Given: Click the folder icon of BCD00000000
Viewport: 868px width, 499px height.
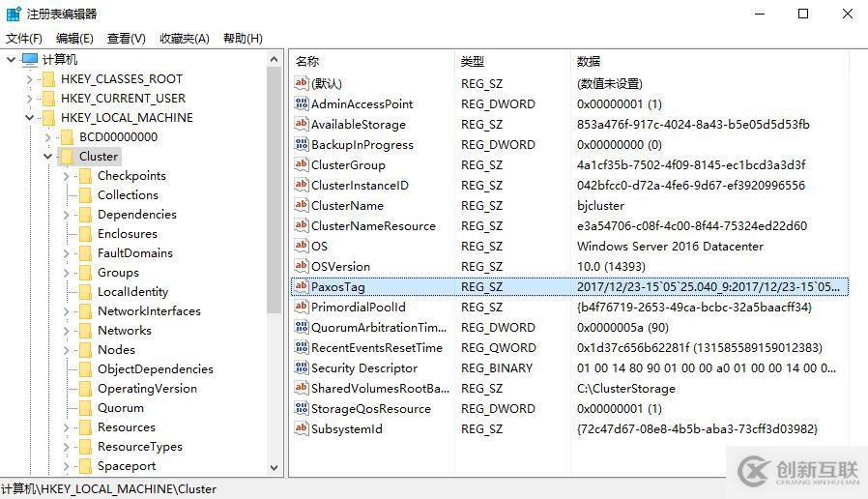Looking at the screenshot, I should pos(67,137).
